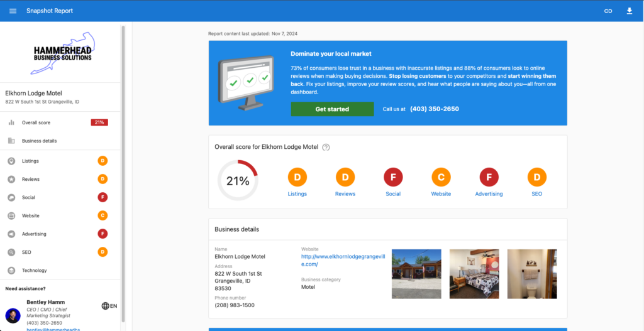Click the Social F grade badge in sidebar
Image resolution: width=644 pixels, height=331 pixels.
tap(103, 197)
